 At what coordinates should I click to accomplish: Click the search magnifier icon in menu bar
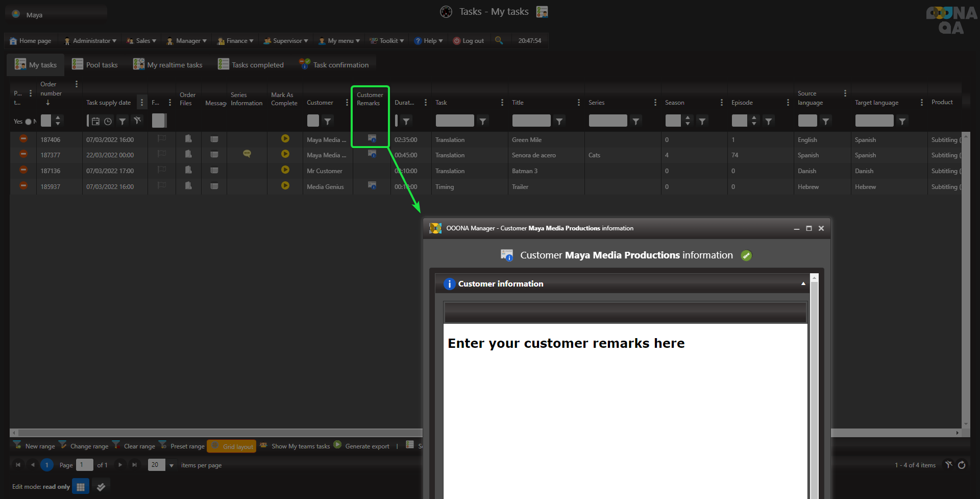point(499,40)
